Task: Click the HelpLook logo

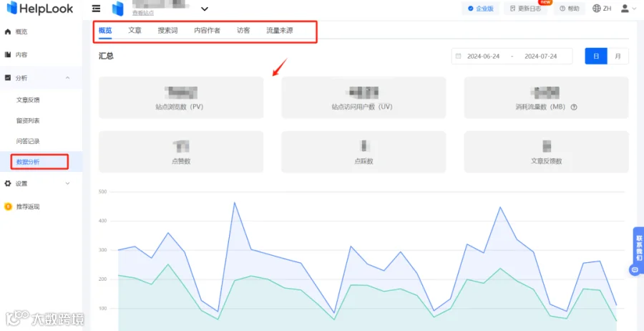Action: pos(40,8)
